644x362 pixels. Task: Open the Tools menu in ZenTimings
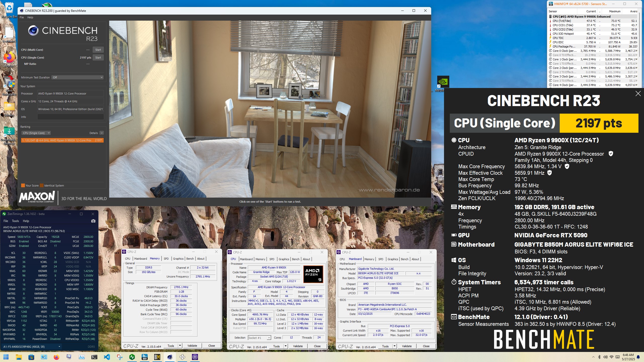tap(15, 221)
